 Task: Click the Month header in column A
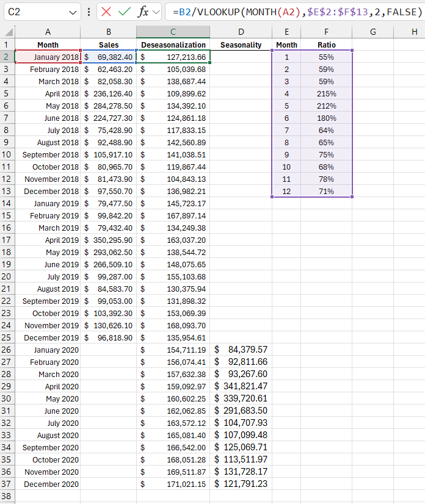[x=48, y=45]
